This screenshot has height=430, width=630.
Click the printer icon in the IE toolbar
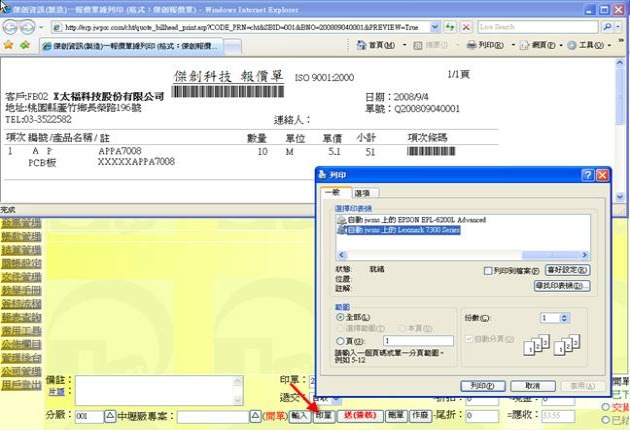coord(470,45)
